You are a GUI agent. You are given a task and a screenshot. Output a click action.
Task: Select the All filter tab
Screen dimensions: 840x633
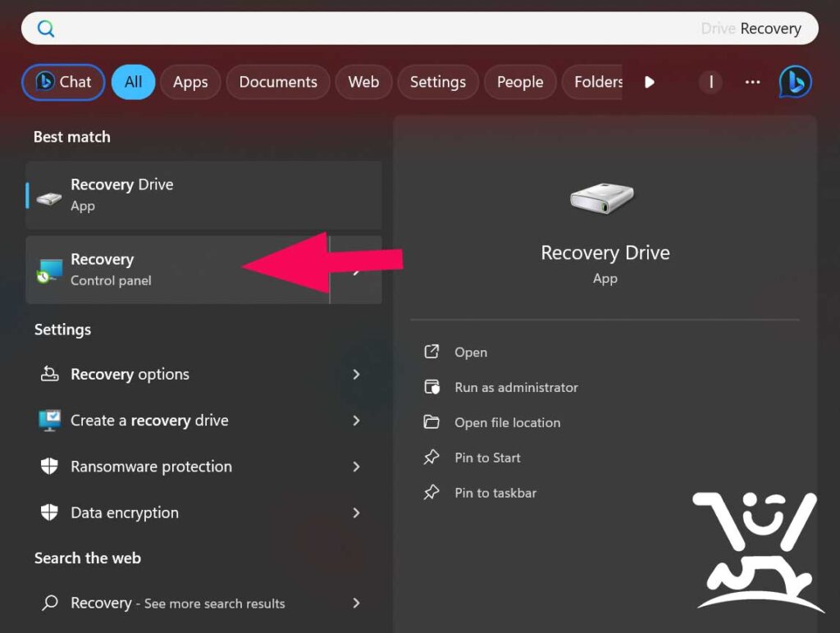tap(134, 82)
